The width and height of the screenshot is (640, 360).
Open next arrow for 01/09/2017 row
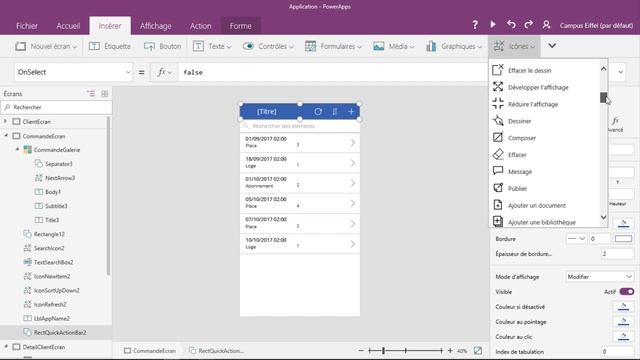[353, 143]
